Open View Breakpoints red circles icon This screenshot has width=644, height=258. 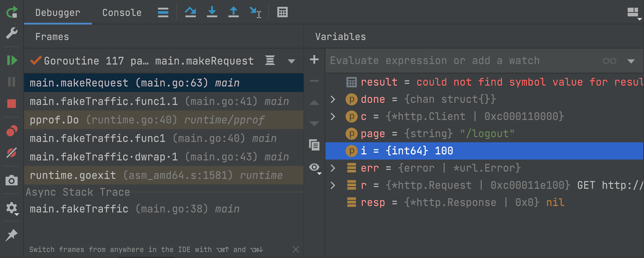(12, 131)
